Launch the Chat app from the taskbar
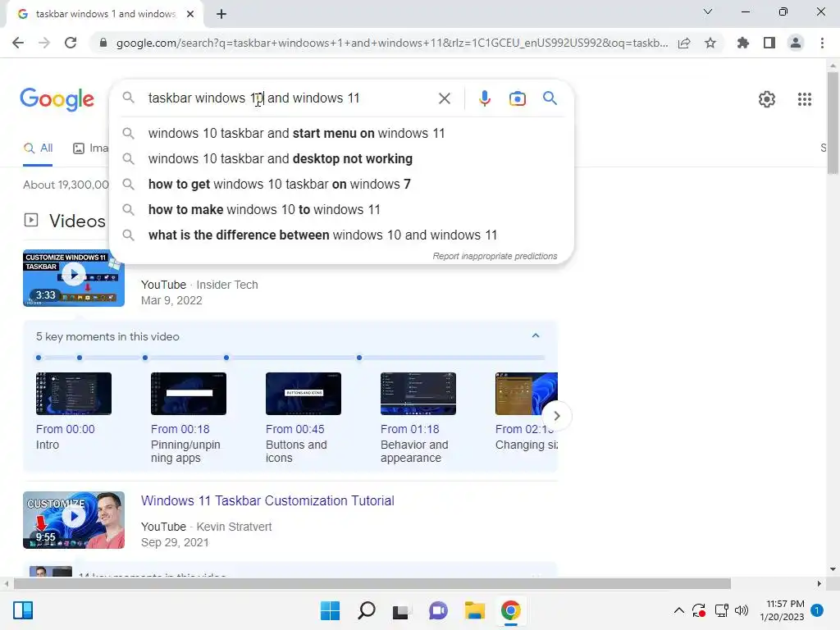The width and height of the screenshot is (840, 630). pos(438,610)
